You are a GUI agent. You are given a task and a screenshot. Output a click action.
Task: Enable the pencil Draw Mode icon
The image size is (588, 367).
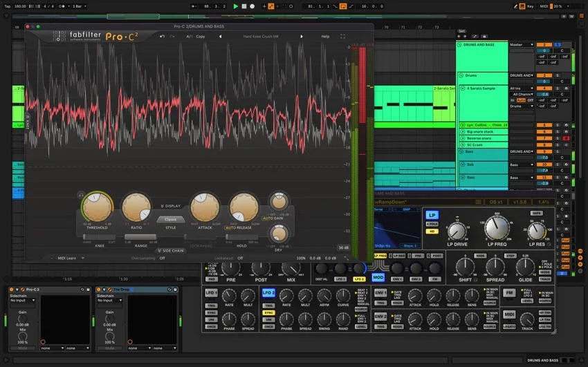[x=515, y=6]
